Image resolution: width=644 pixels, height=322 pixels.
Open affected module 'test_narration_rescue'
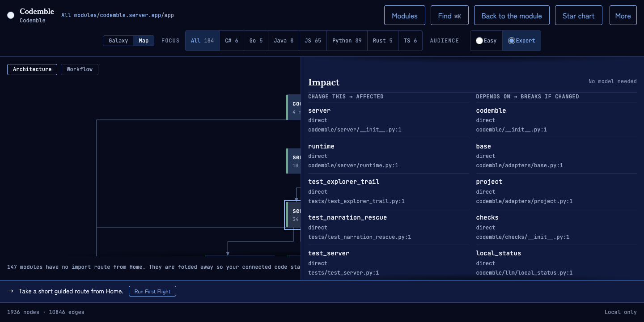(347, 217)
